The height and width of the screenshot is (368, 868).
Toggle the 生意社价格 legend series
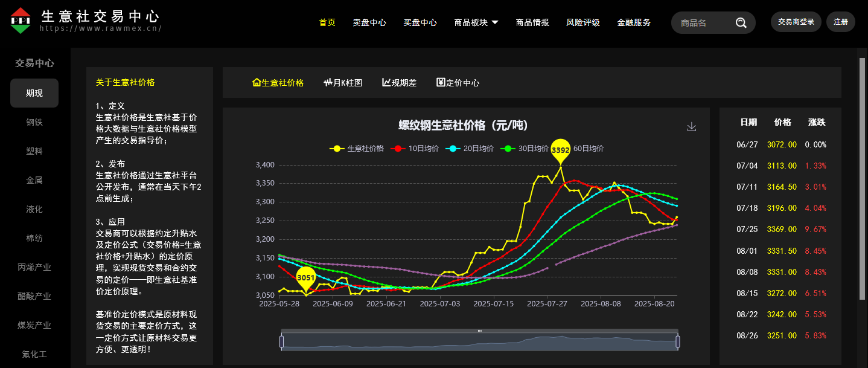[357, 149]
